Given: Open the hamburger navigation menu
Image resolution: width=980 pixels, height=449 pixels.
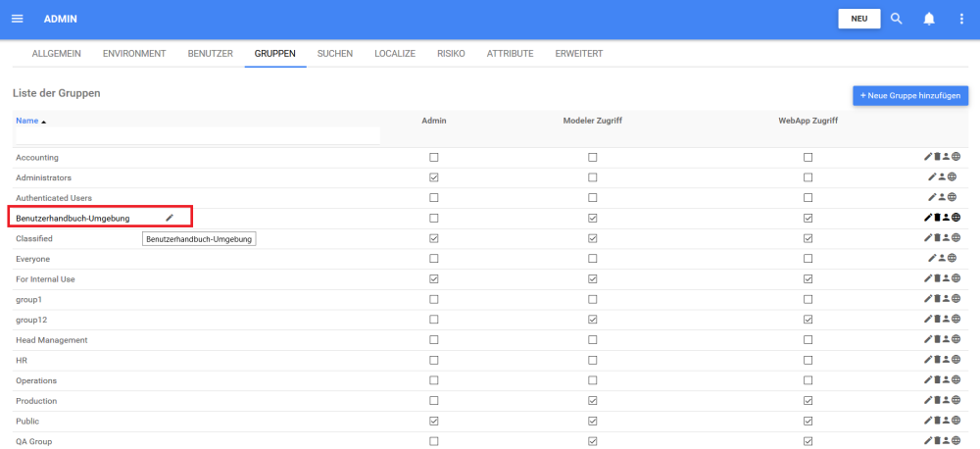Looking at the screenshot, I should pos(17,19).
